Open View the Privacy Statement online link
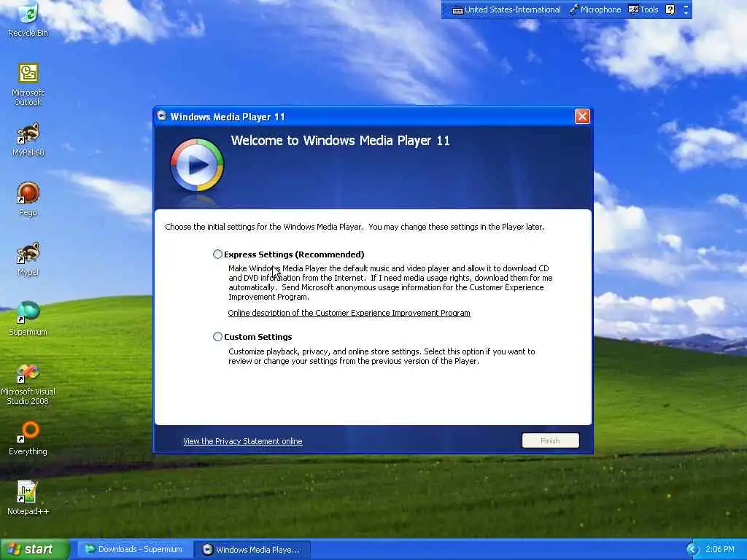The height and width of the screenshot is (560, 747). (243, 441)
